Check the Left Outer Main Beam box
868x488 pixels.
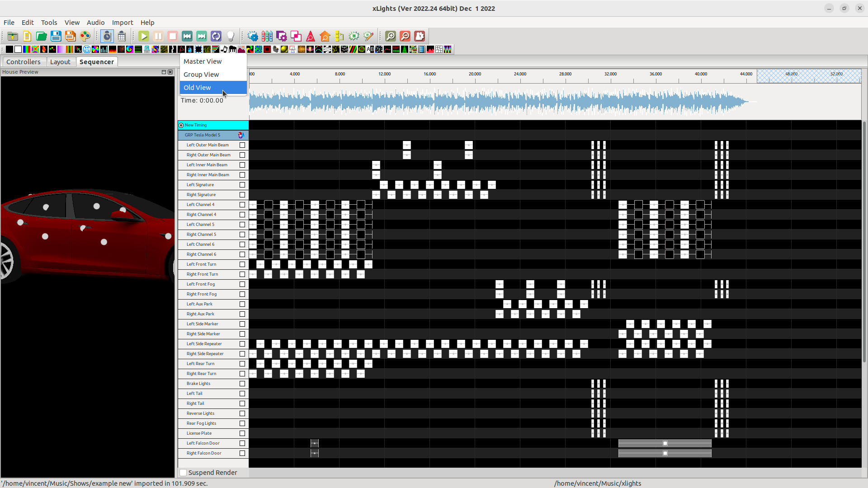[242, 145]
